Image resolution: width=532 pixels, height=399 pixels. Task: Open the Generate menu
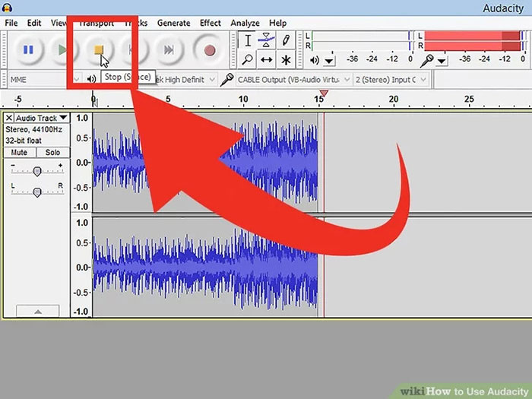point(173,23)
